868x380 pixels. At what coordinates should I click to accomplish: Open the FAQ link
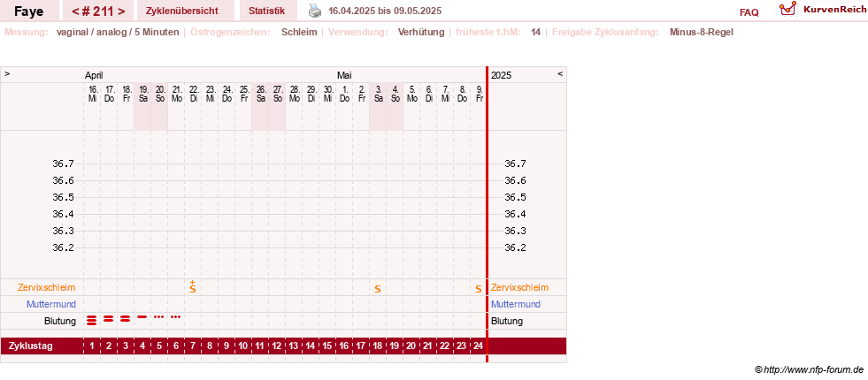click(x=749, y=12)
